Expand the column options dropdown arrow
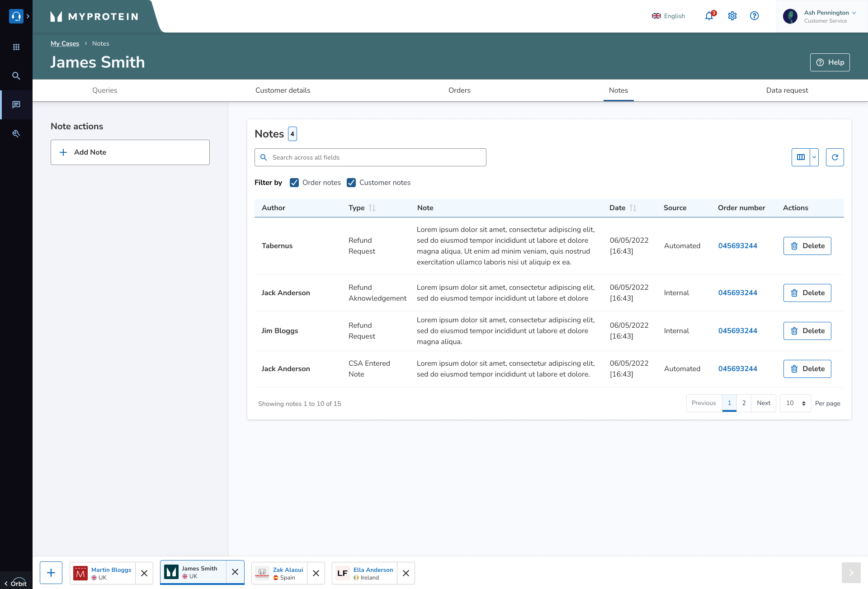Screen dimensions: 868x589 tap(814, 157)
